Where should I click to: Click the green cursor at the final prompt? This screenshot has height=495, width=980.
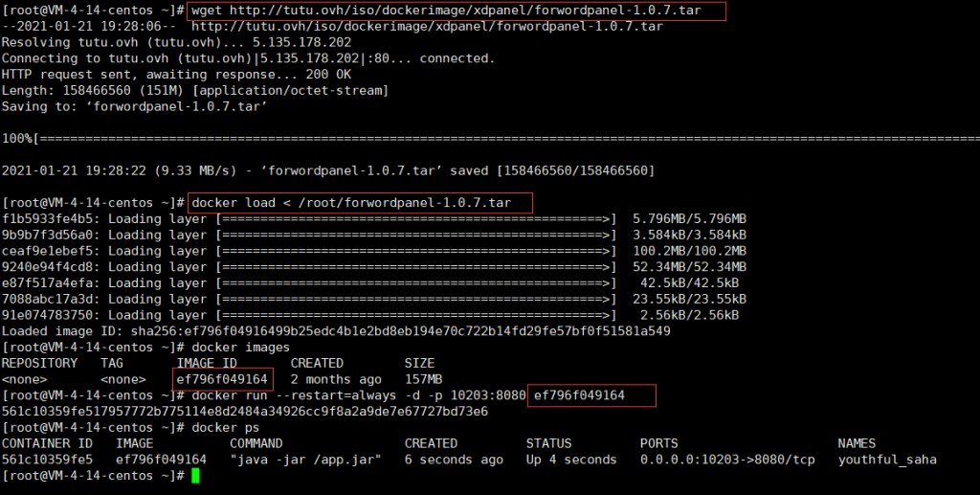pos(195,476)
